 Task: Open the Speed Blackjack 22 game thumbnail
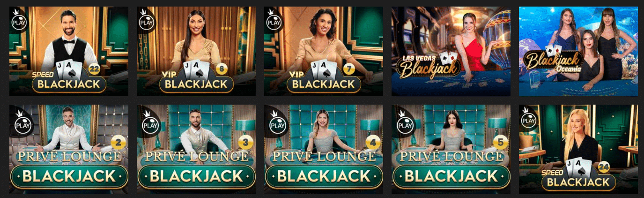69,51
